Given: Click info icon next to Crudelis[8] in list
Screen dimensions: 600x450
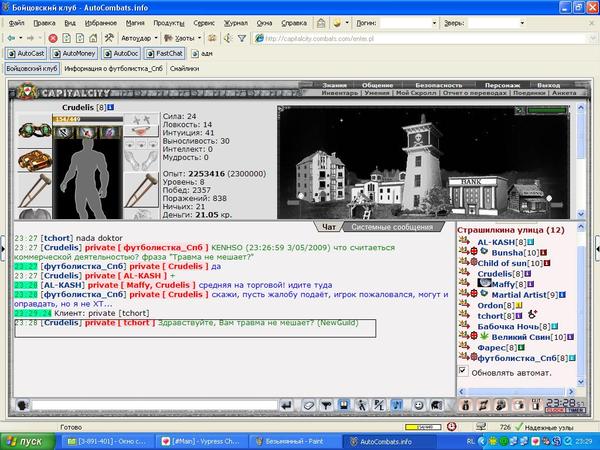Looking at the screenshot, I should click(x=528, y=274).
